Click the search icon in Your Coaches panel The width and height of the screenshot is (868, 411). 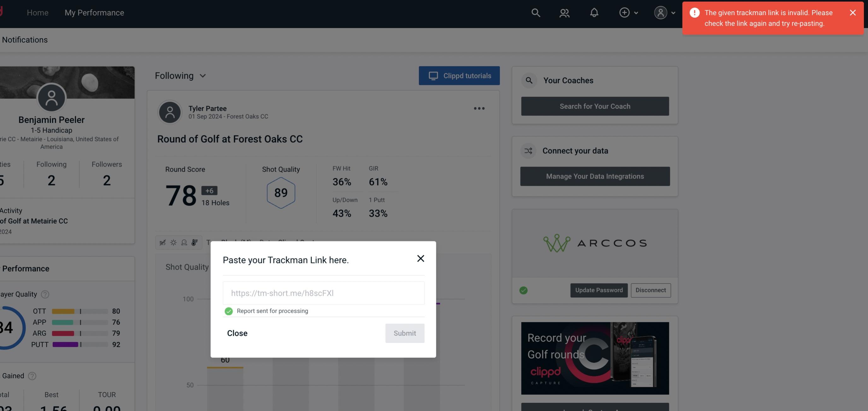[x=529, y=80]
